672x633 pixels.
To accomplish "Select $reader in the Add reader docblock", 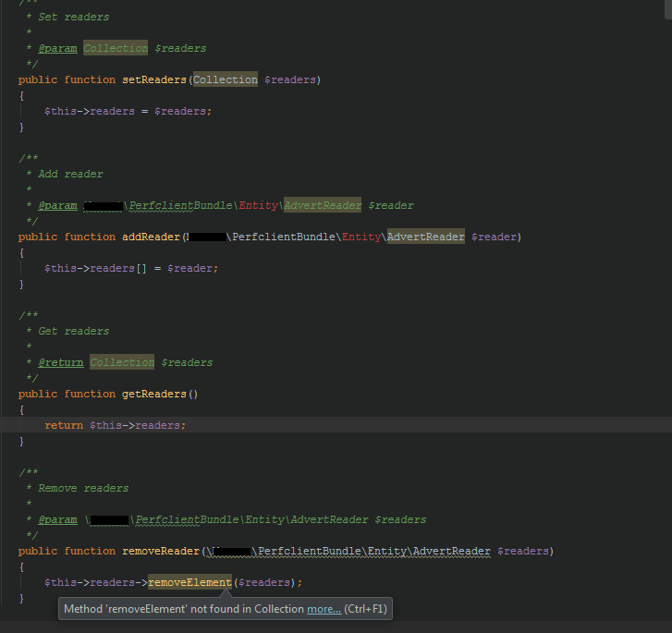I will pyautogui.click(x=391, y=206).
